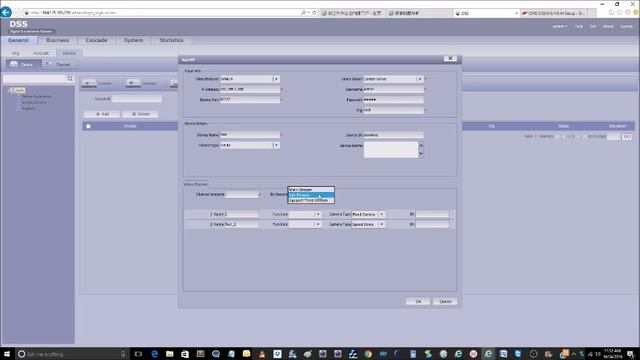Screen dimensions: 640x360
Task: Click the Device Name input field
Action: click(x=250, y=135)
